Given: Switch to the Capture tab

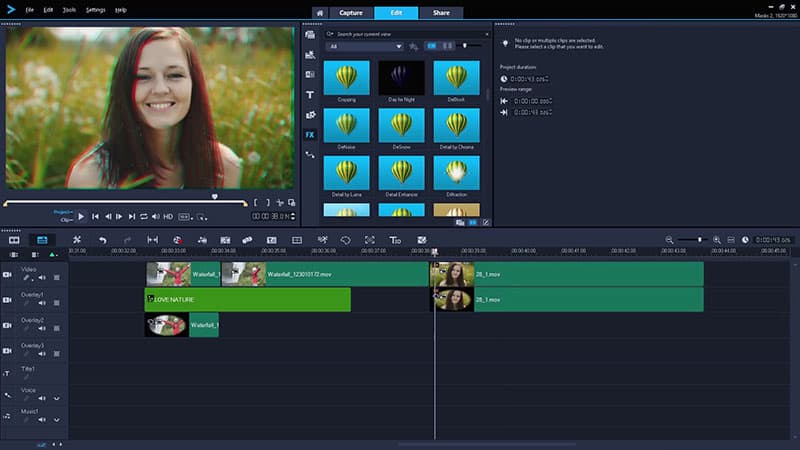Looking at the screenshot, I should point(351,13).
